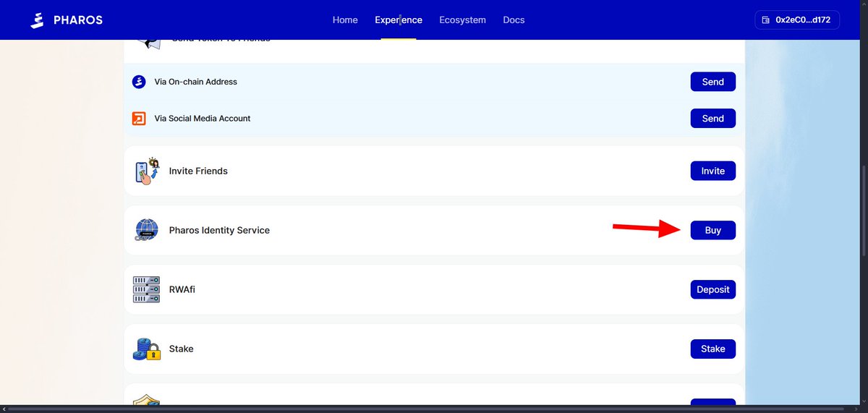Go to the Docs tab
868x413 pixels.
coord(514,20)
